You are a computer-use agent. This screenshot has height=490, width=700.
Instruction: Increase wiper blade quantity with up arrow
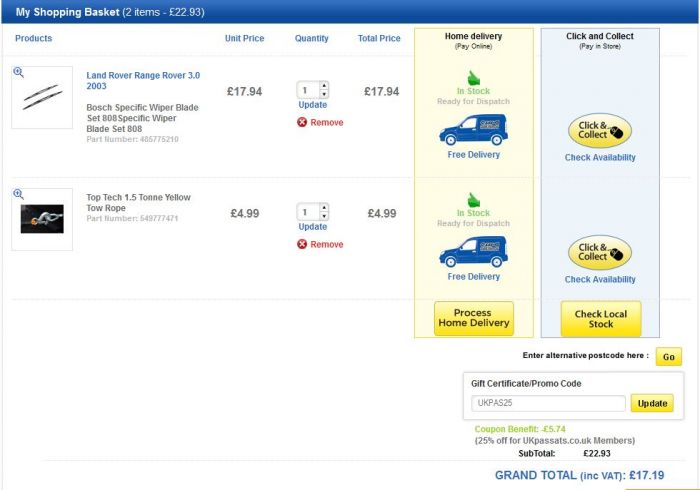click(325, 85)
